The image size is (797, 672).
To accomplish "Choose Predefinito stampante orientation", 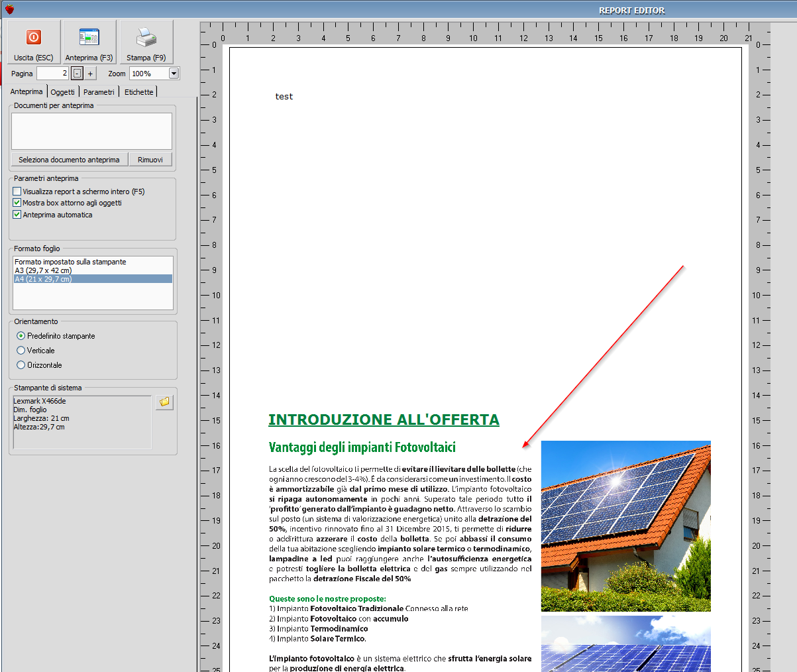I will [21, 336].
